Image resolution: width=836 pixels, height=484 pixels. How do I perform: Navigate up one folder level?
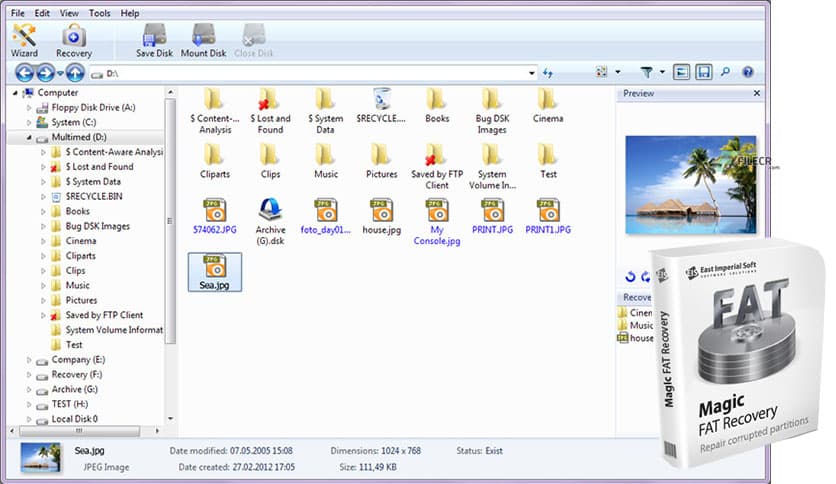click(x=75, y=73)
